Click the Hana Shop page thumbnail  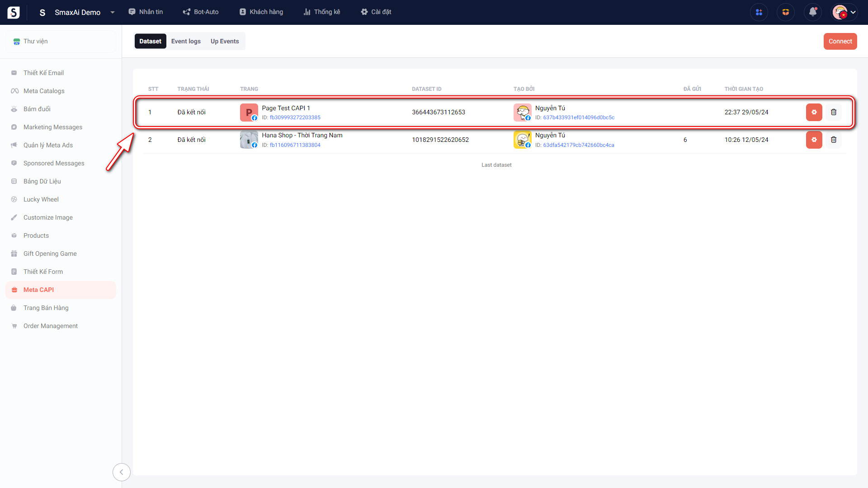[249, 140]
